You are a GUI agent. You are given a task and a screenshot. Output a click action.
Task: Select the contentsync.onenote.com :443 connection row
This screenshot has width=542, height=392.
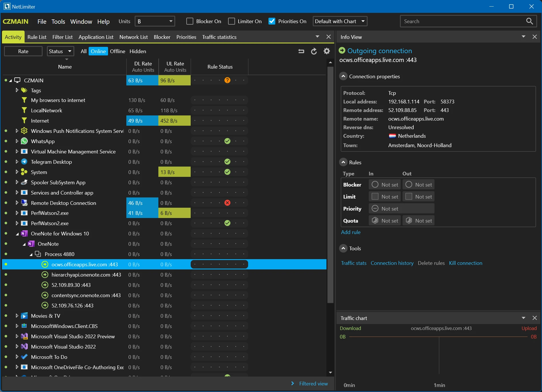click(164, 295)
